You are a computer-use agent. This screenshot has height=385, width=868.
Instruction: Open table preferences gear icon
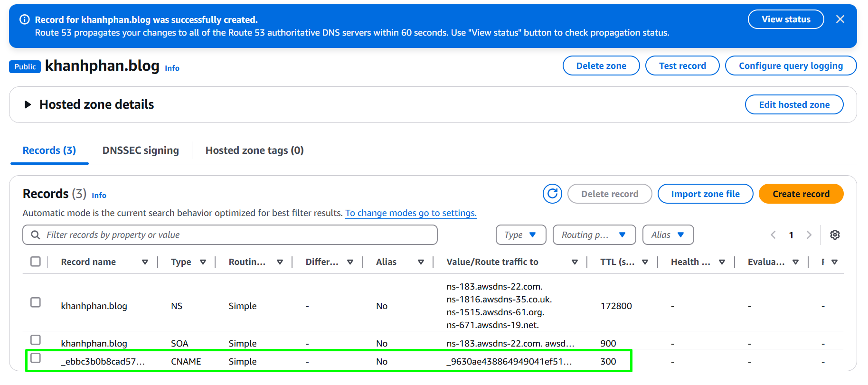pyautogui.click(x=835, y=235)
